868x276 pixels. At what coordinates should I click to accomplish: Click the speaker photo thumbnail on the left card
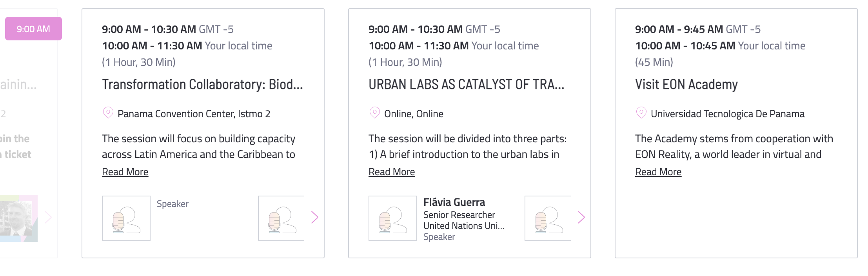click(x=19, y=218)
